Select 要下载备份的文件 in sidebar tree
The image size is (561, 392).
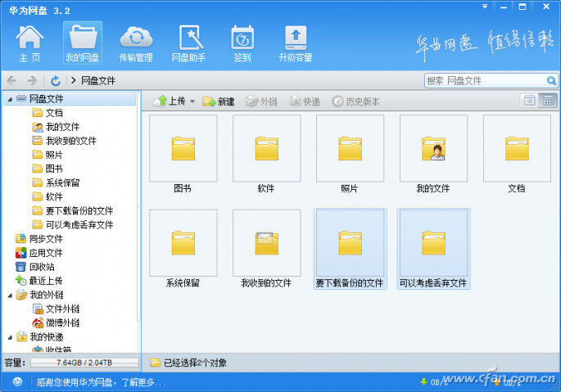click(73, 210)
